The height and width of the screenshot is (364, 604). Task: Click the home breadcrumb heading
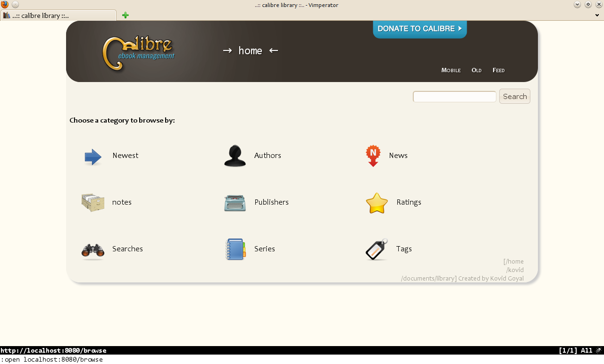click(250, 50)
